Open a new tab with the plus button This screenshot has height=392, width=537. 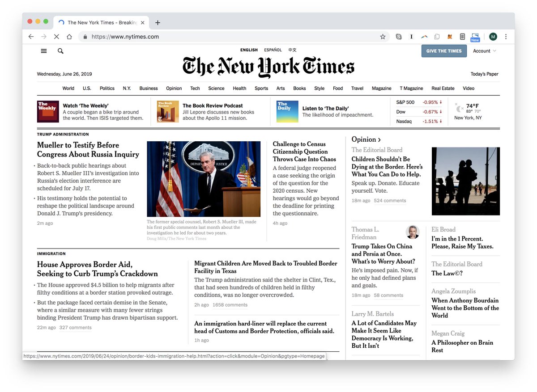(x=158, y=23)
